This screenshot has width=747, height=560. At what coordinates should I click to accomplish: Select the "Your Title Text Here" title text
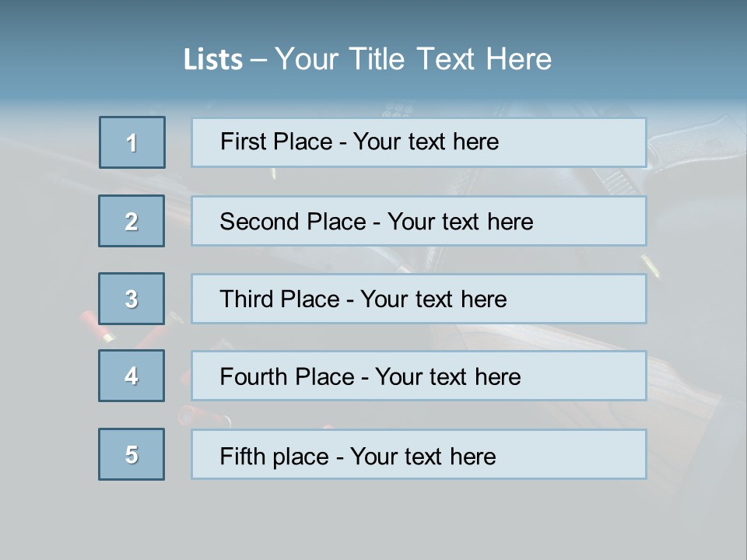(413, 59)
